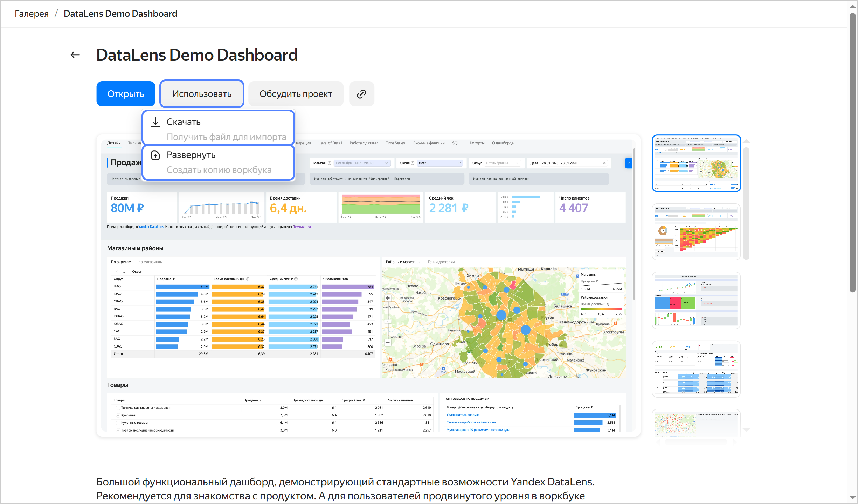858x504 pixels.
Task: Switch to по магазинам tab in preview
Action: point(150,262)
